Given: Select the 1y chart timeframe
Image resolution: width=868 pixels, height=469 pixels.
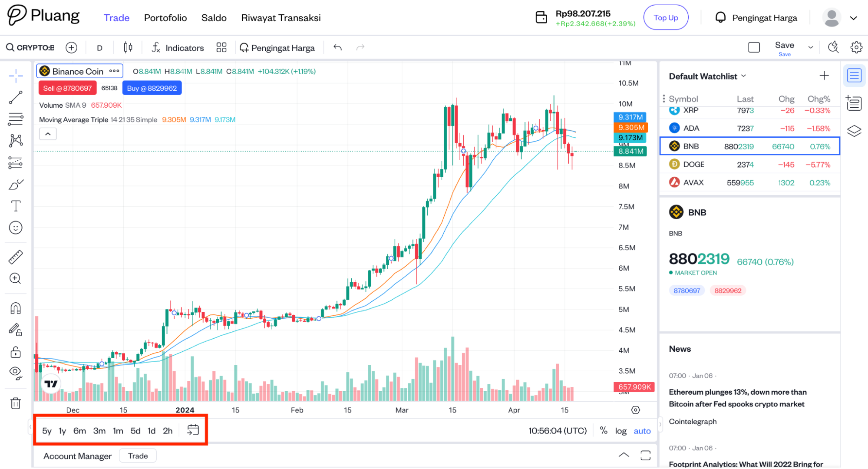Looking at the screenshot, I should coord(62,430).
